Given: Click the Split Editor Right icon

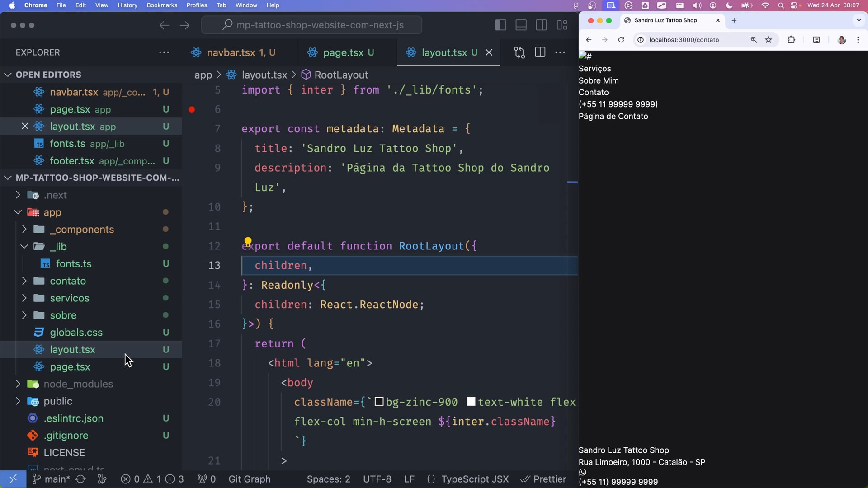Looking at the screenshot, I should point(540,52).
